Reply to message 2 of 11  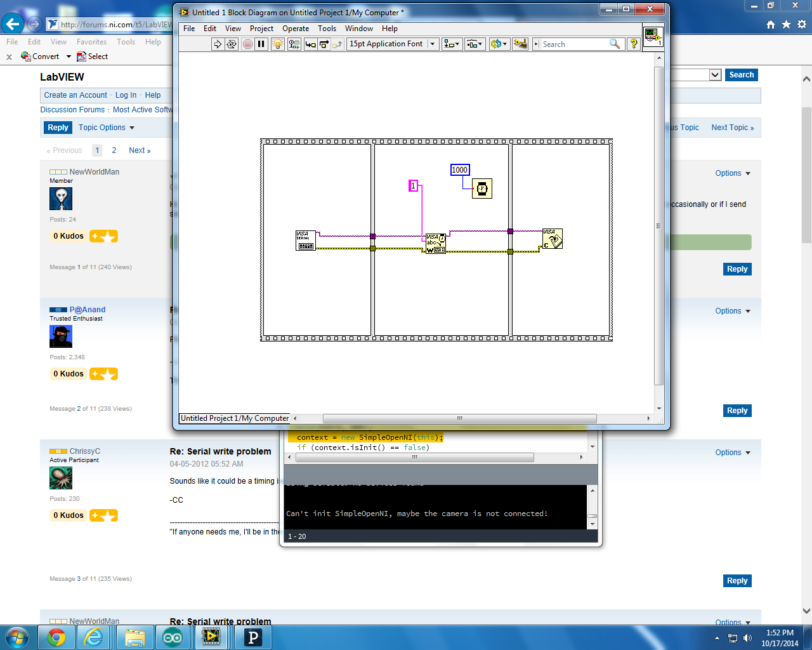tap(737, 411)
